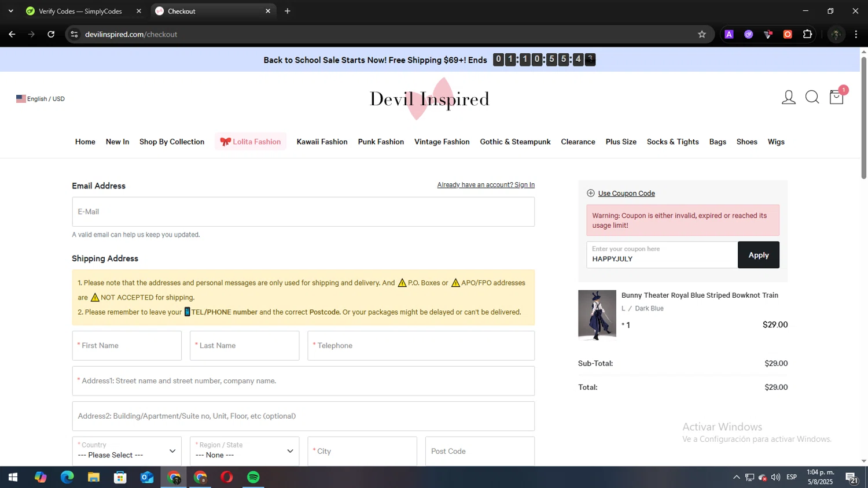
Task: Click the purple A extension icon
Action: tap(729, 34)
